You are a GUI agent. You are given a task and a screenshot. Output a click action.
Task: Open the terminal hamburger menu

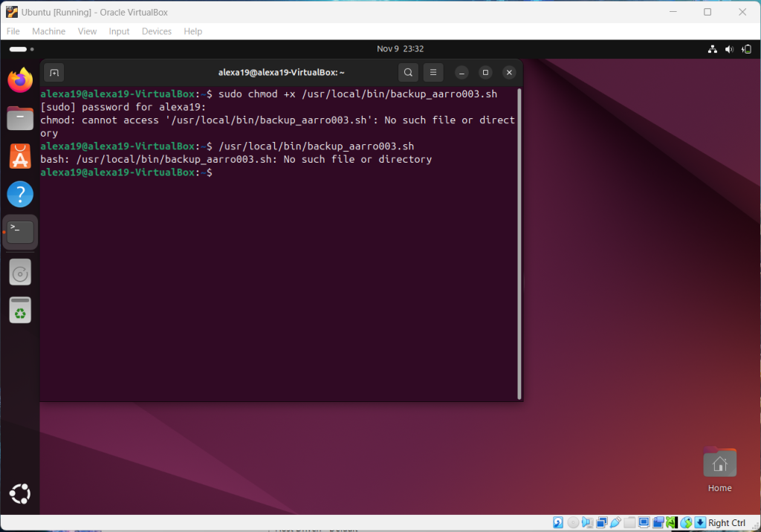432,73
